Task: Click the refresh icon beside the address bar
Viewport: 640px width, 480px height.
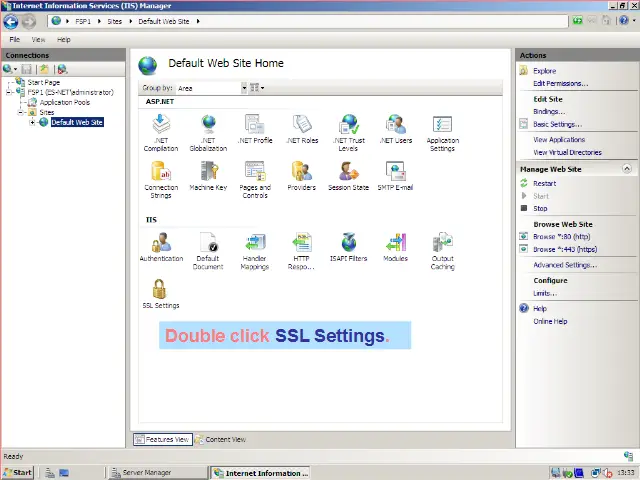Action: (x=577, y=20)
